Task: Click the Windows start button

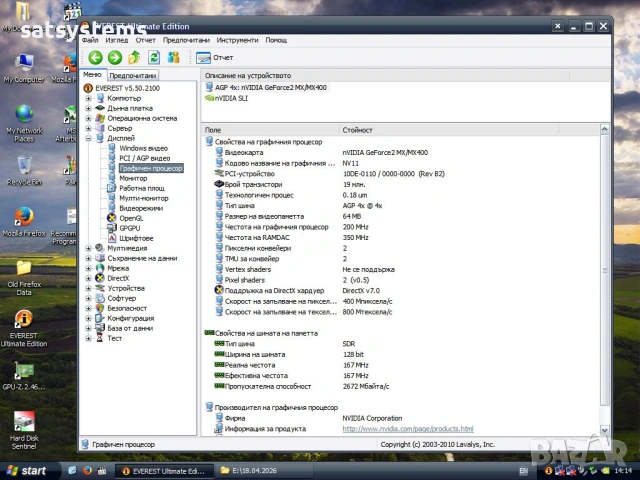Action: (27, 471)
